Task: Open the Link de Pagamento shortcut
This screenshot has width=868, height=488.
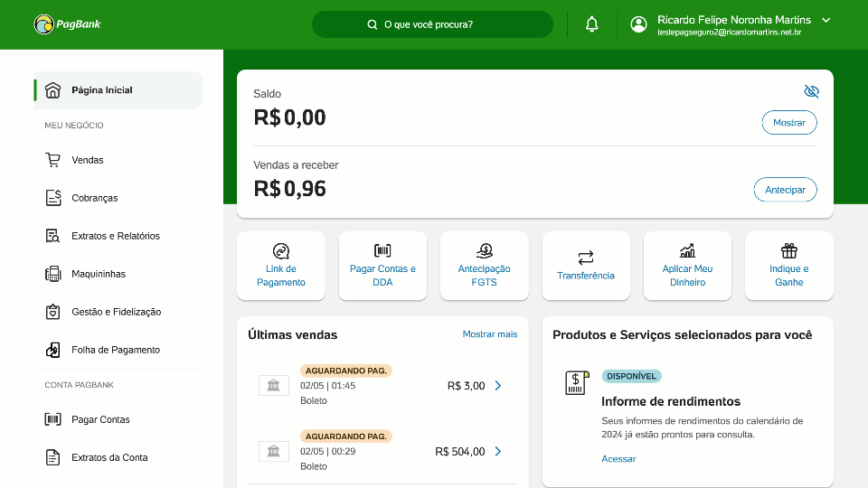Action: click(280, 266)
